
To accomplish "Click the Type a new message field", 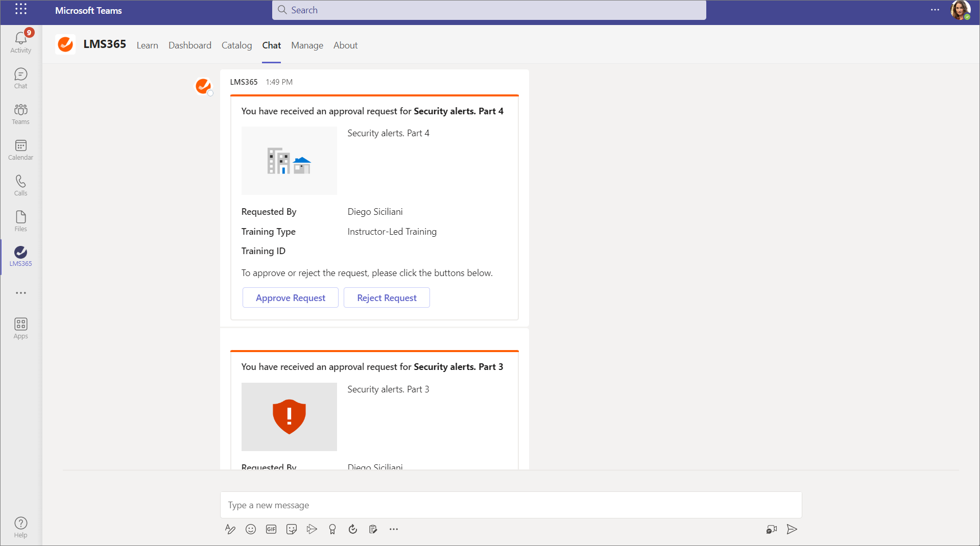I will (x=511, y=505).
